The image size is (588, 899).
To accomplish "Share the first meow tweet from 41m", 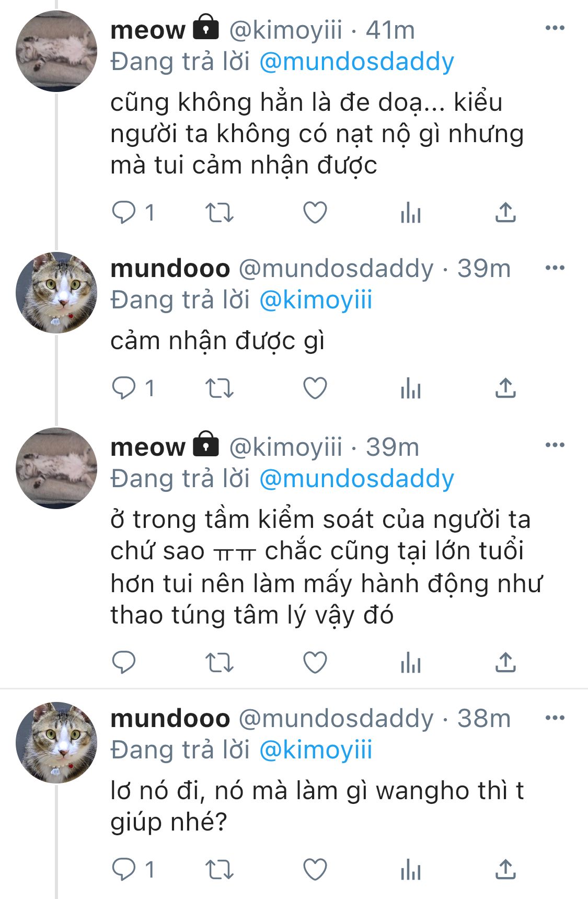I will [x=505, y=213].
